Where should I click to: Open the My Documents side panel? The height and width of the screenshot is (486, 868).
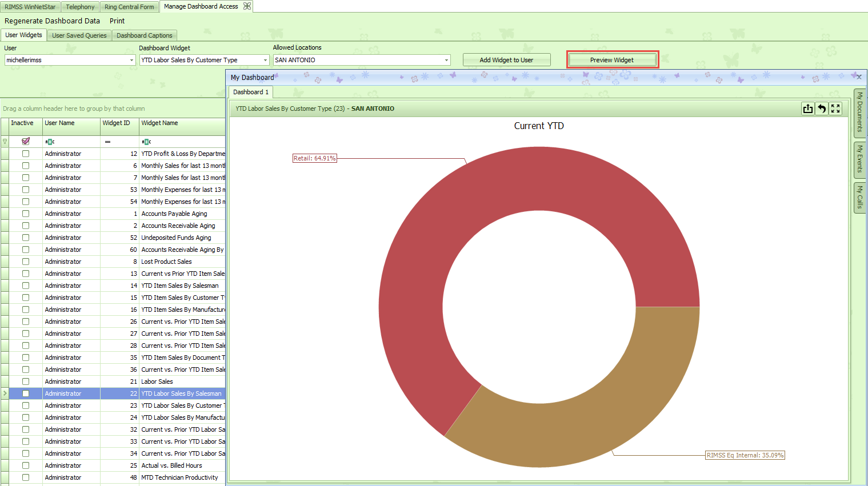click(859, 113)
